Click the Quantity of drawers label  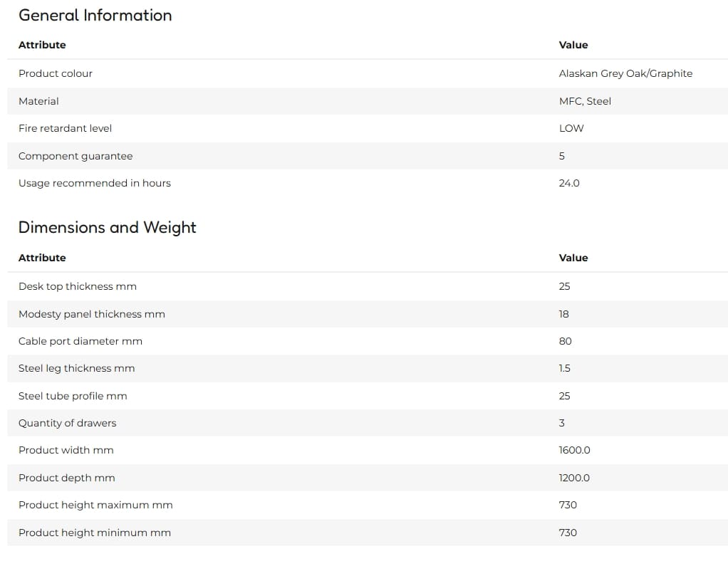(x=68, y=423)
